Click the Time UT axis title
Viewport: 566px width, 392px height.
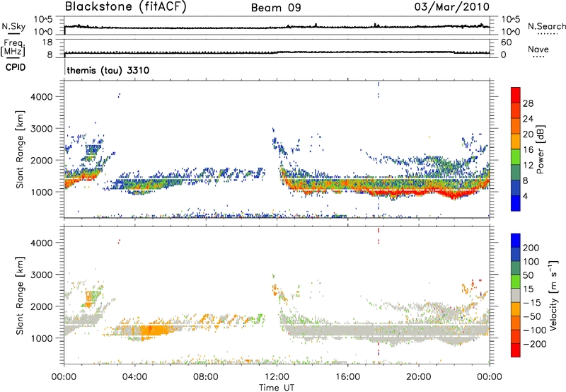click(x=277, y=387)
